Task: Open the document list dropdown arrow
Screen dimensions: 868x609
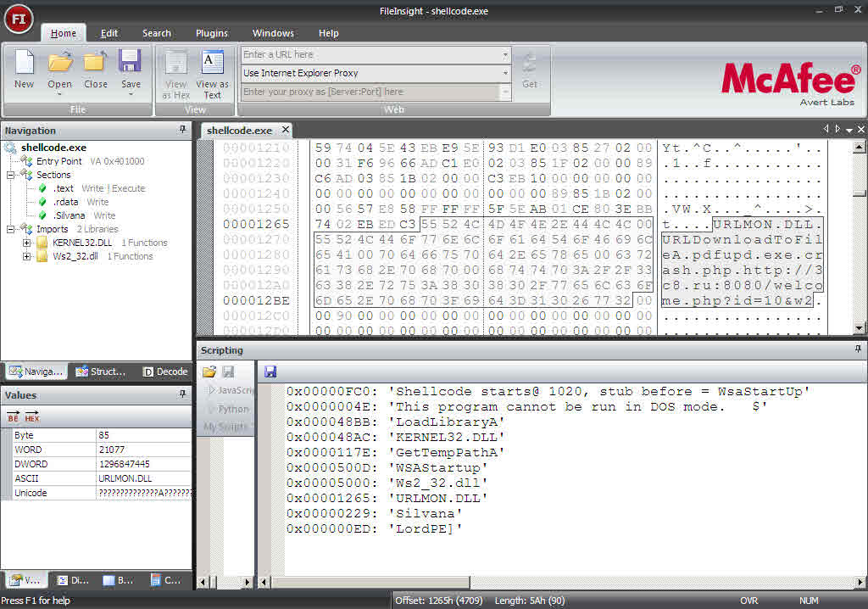Action: click(849, 130)
